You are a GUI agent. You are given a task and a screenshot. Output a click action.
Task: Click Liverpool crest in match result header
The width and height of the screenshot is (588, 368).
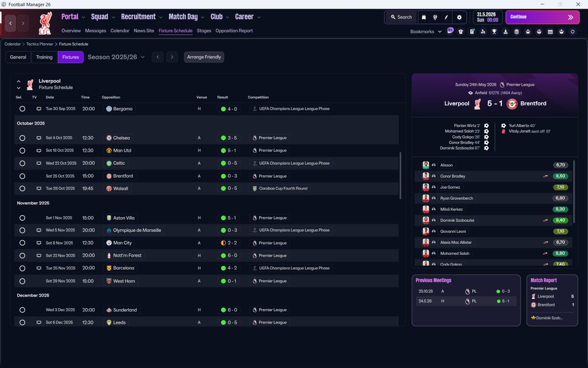point(477,103)
